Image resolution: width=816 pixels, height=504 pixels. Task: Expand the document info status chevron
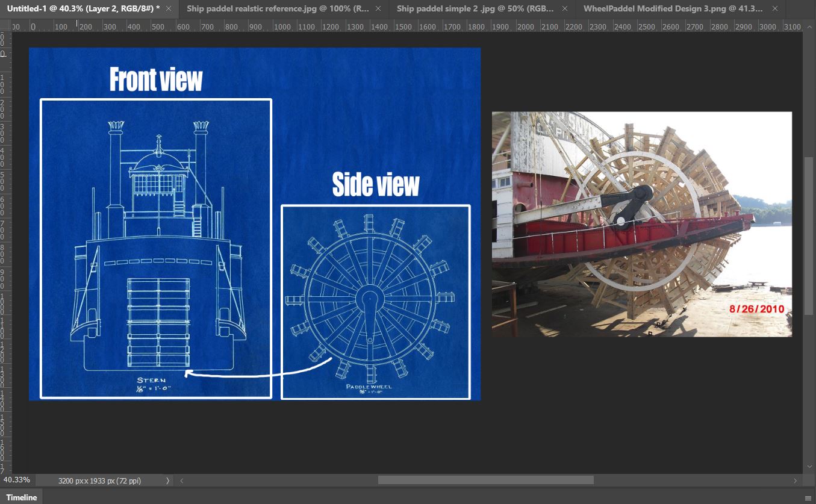[167, 481]
